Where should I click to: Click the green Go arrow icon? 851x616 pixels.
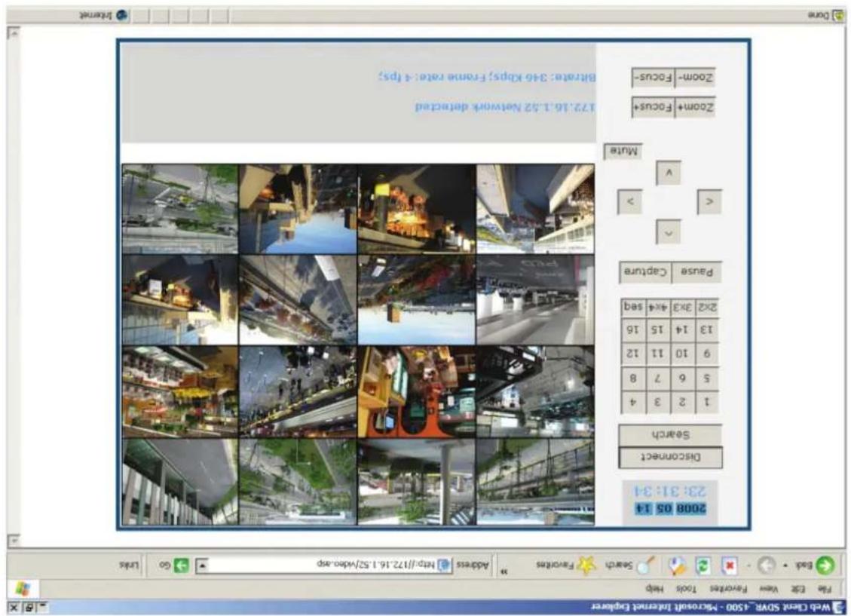tap(181, 565)
